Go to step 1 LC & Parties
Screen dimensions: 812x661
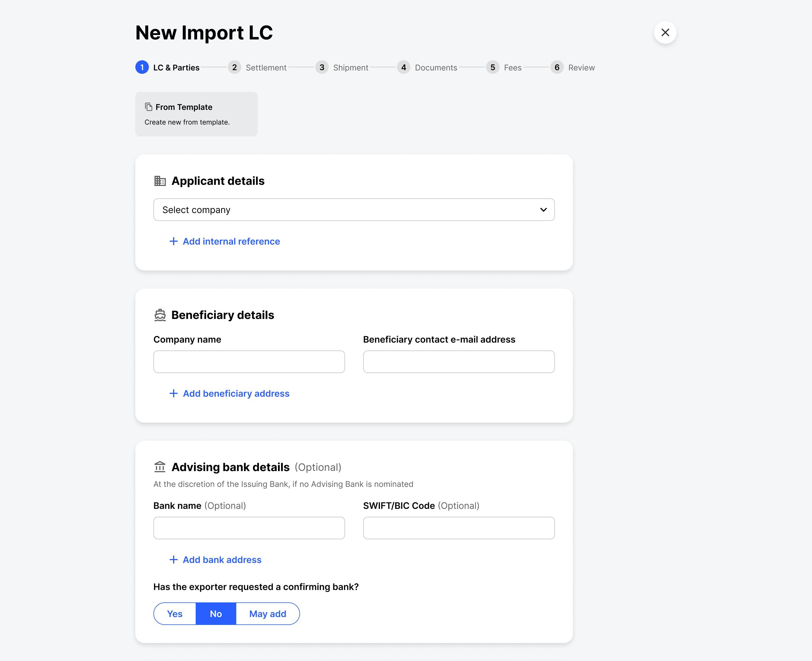pos(168,67)
